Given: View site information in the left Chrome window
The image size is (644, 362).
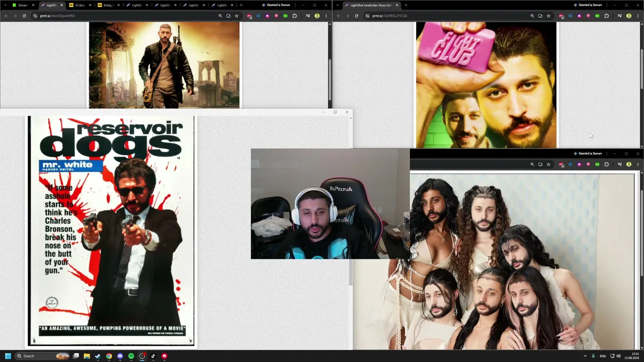Looking at the screenshot, I should pyautogui.click(x=35, y=16).
